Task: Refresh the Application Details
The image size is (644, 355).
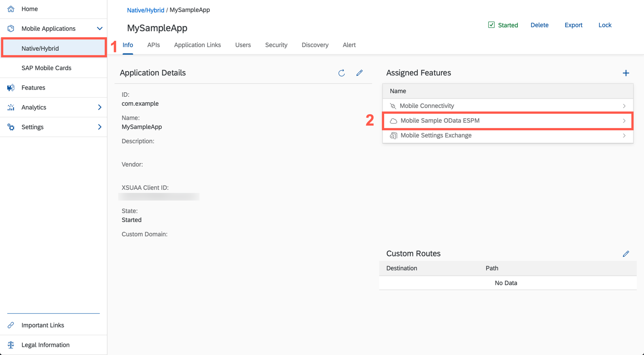Action: coord(342,73)
